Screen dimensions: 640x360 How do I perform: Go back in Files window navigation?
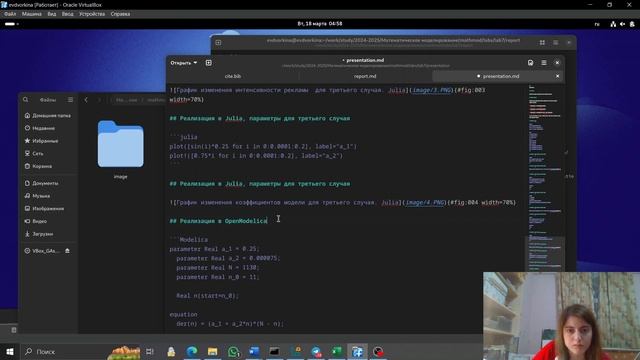(x=86, y=100)
